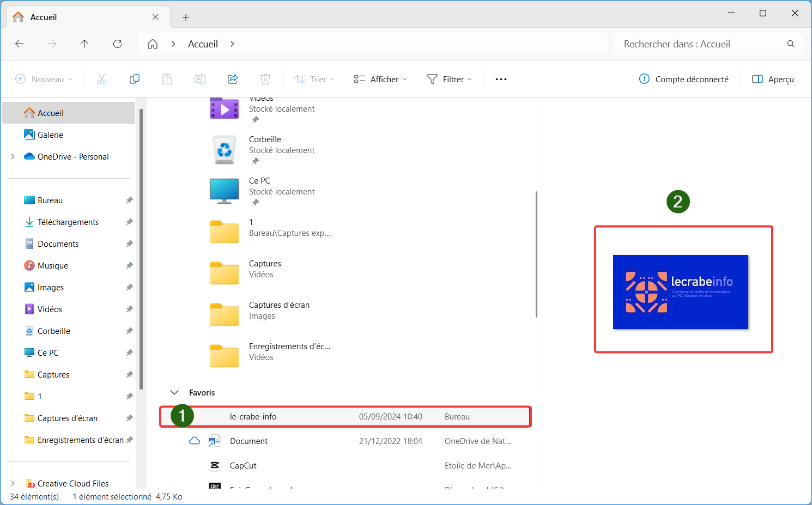This screenshot has height=505, width=812.
Task: Unpin Musique from the sidebar
Action: point(129,266)
